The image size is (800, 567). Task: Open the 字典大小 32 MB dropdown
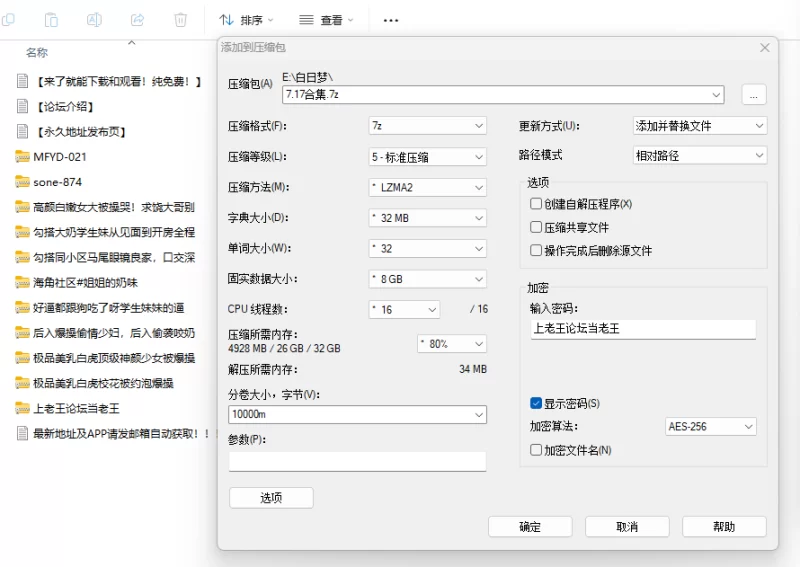coord(428,218)
